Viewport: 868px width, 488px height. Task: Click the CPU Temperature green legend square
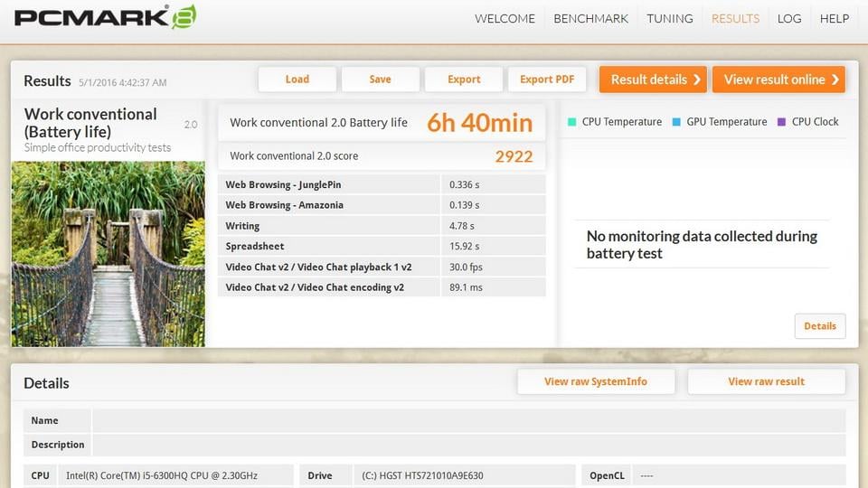571,122
